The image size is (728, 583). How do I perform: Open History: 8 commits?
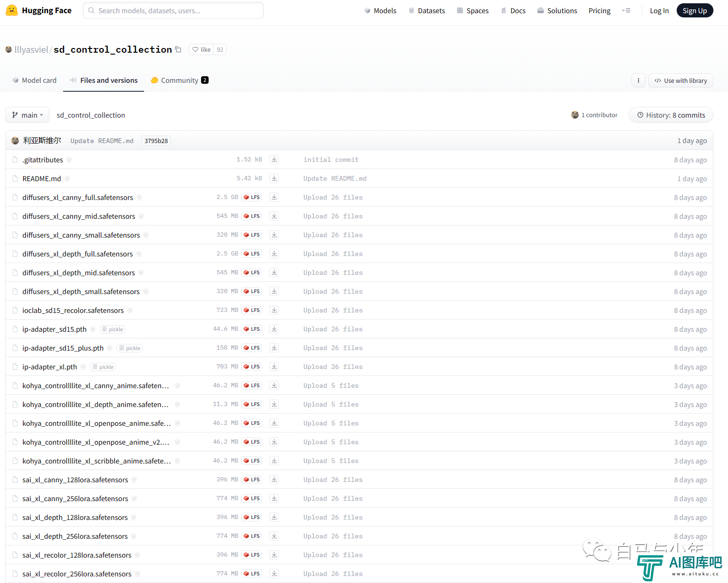point(671,115)
